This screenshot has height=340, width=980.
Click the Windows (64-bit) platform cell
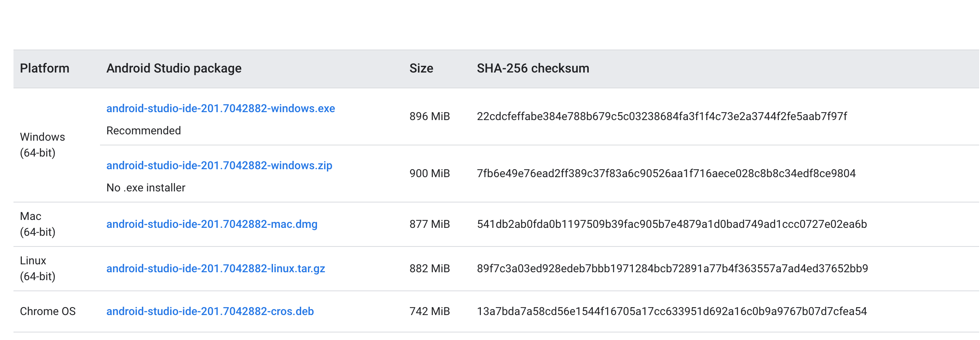click(x=42, y=145)
